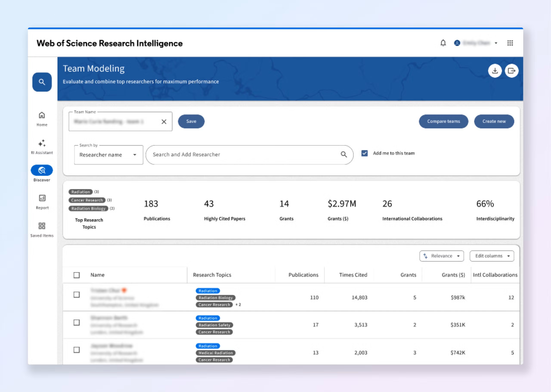Check the row with 13 publications
The height and width of the screenshot is (392, 551).
tap(77, 350)
